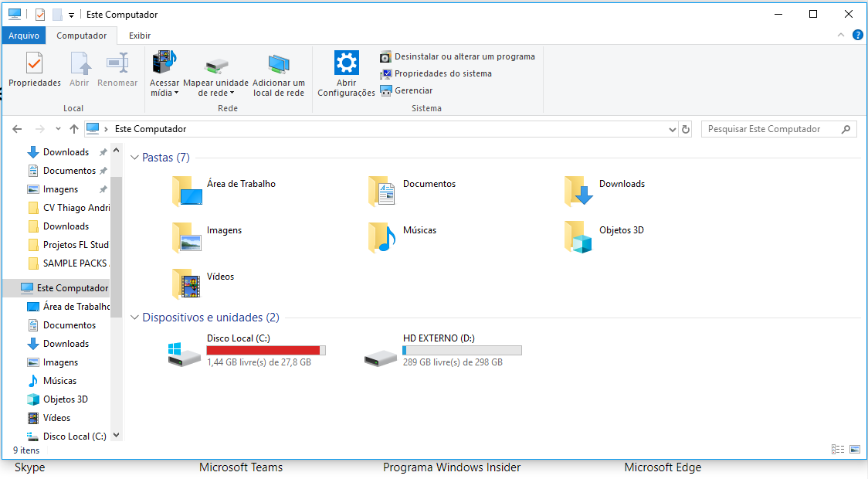The width and height of the screenshot is (868, 479).
Task: Switch to the Exibir tab
Action: pos(139,35)
